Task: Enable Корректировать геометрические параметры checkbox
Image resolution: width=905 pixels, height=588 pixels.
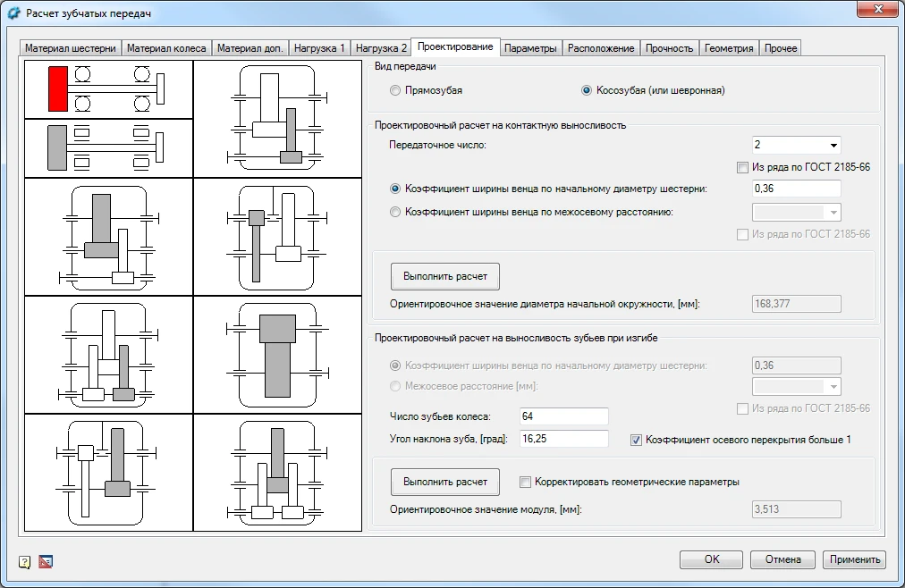Action: click(526, 482)
